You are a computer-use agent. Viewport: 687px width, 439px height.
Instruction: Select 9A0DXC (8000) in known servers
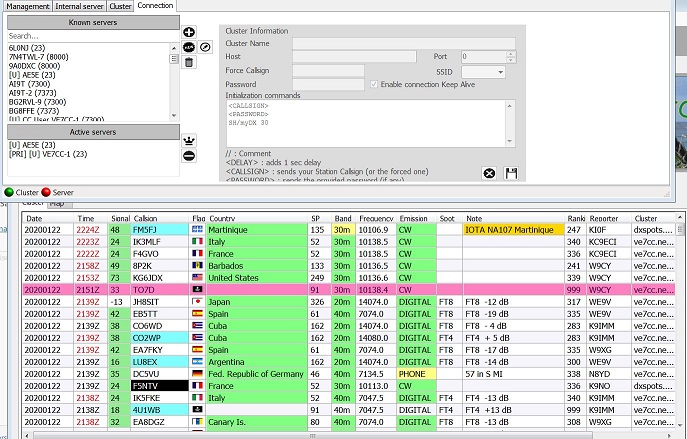34,66
